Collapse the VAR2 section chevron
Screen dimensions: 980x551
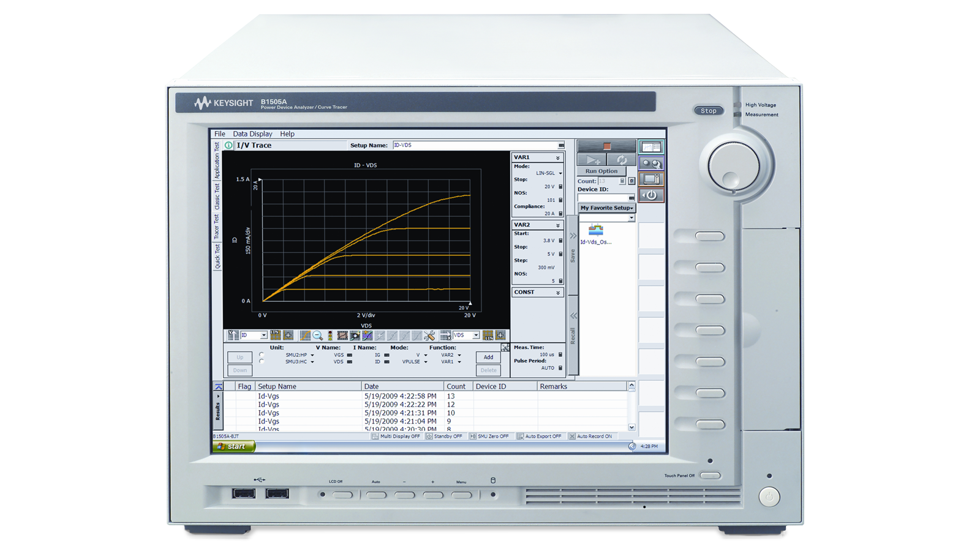tap(557, 225)
